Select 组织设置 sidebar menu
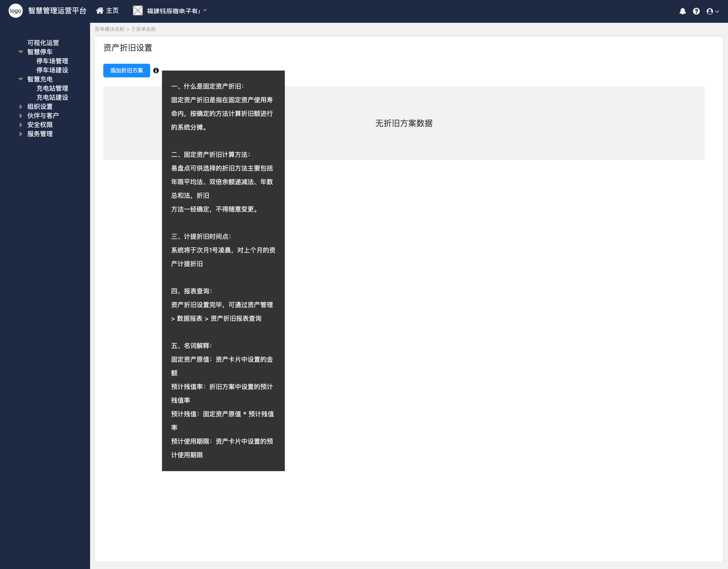This screenshot has width=728, height=569. [x=40, y=107]
